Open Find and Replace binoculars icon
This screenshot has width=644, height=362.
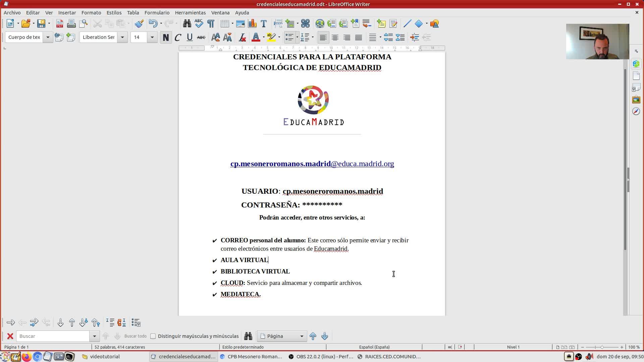click(187, 24)
